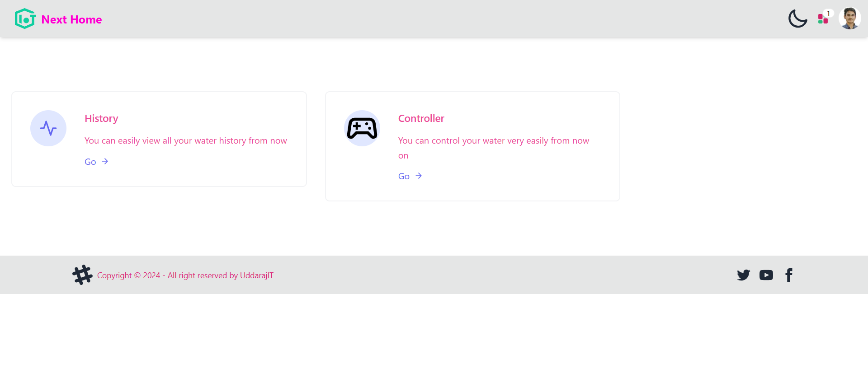The height and width of the screenshot is (392, 868).
Task: Open the Twitter link in footer
Action: coord(743,275)
